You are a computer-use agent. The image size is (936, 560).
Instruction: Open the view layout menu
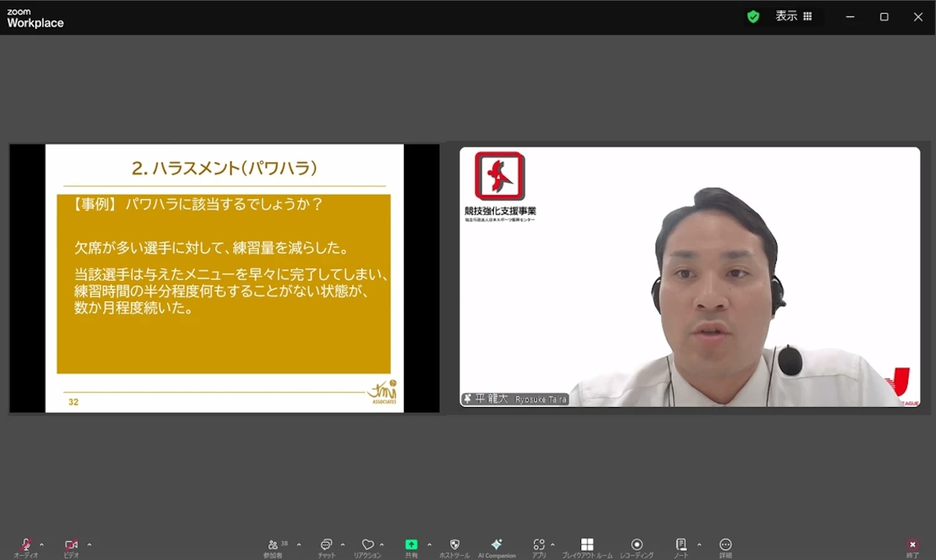coord(793,16)
